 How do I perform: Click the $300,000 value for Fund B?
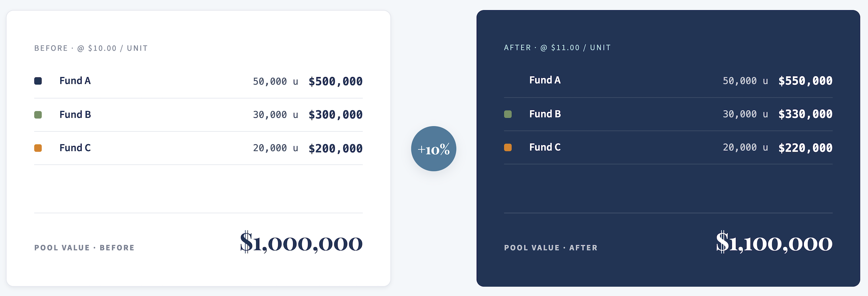pyautogui.click(x=335, y=115)
